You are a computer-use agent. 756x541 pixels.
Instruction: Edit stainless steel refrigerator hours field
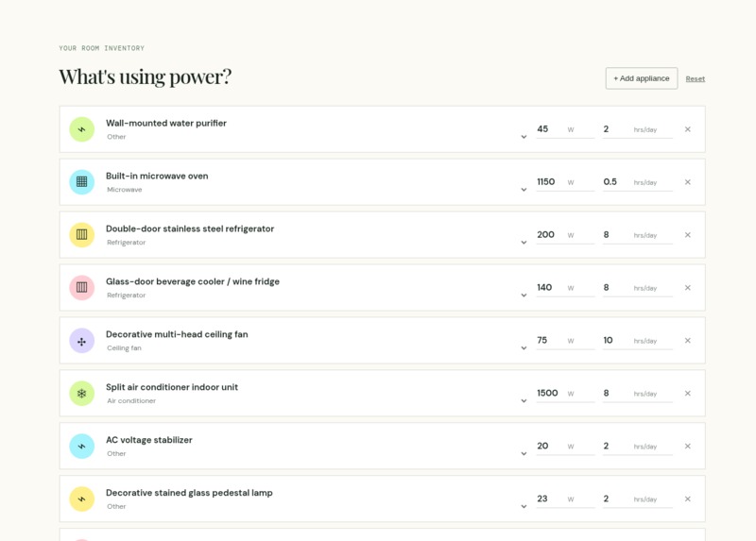coord(637,234)
